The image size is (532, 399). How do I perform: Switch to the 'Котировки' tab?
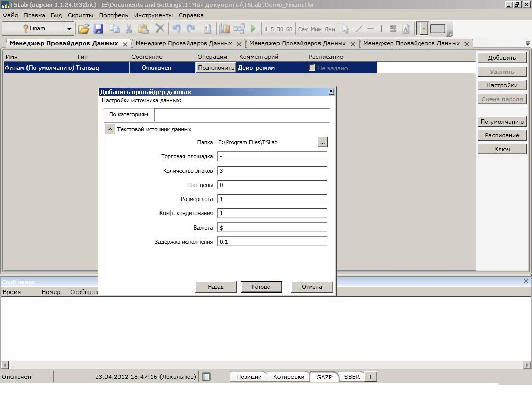tap(288, 377)
